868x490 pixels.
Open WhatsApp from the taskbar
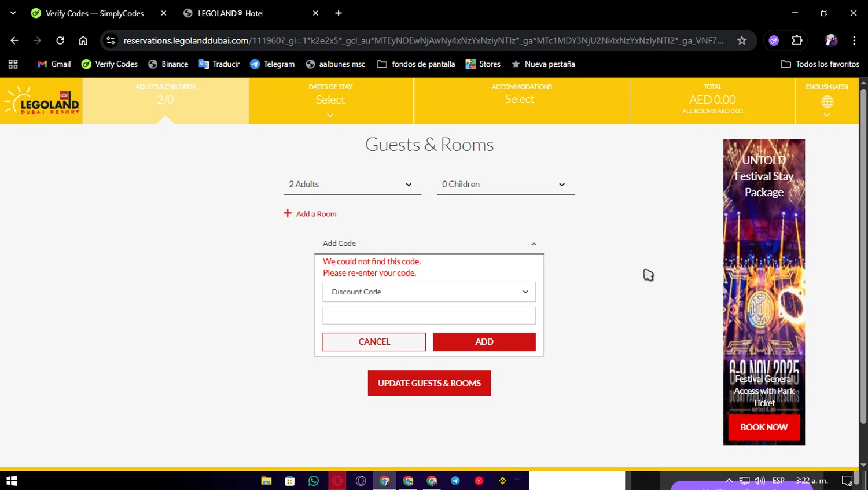[314, 481]
